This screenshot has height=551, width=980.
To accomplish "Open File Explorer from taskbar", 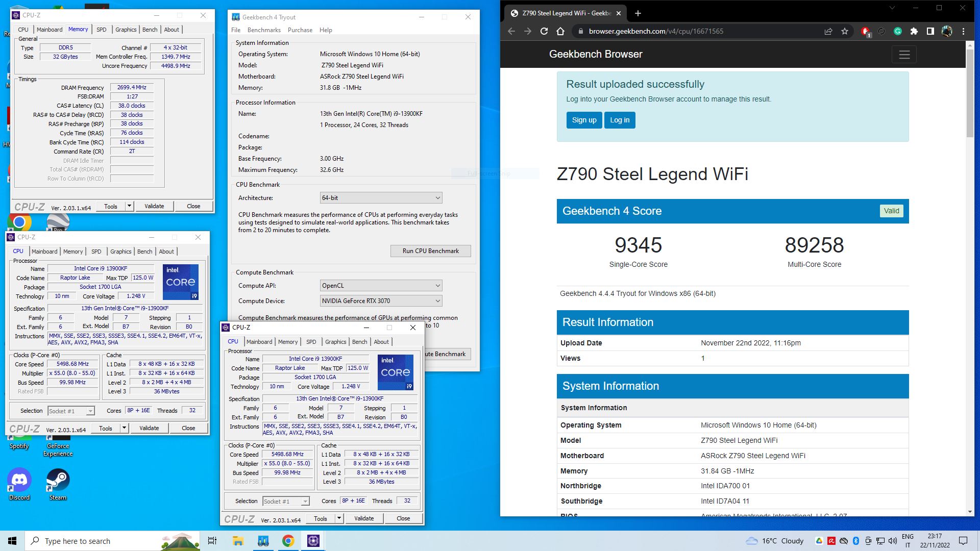I will (238, 541).
